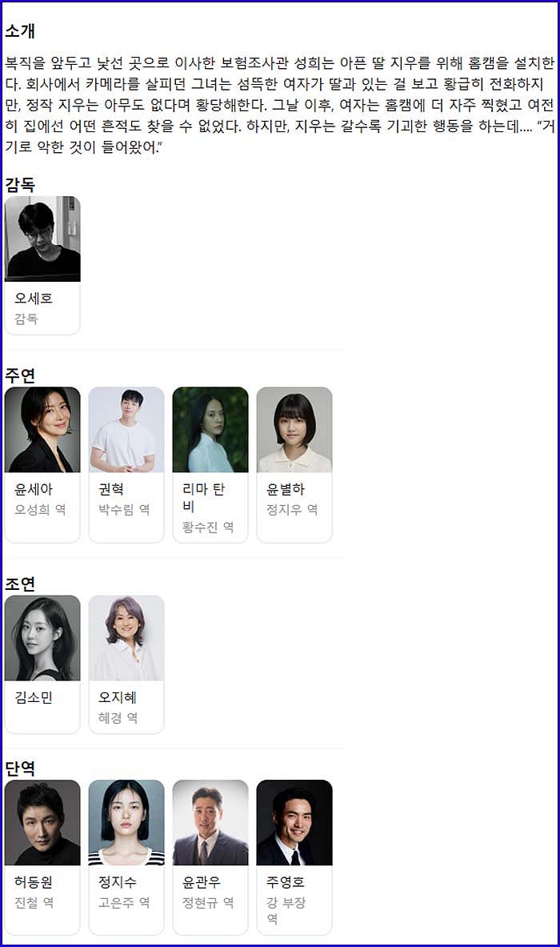The image size is (560, 947).
Task: Open 윤관우's profile photo
Action: pos(210,823)
